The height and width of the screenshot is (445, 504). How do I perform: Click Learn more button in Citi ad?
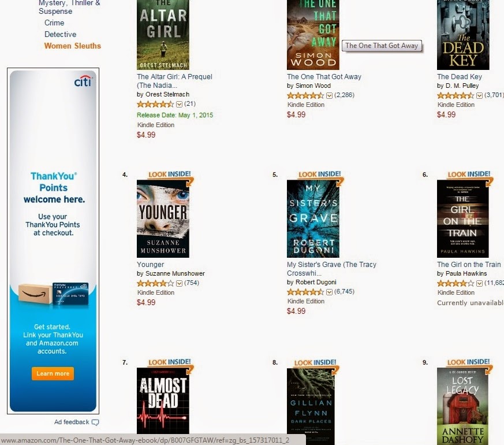point(53,373)
